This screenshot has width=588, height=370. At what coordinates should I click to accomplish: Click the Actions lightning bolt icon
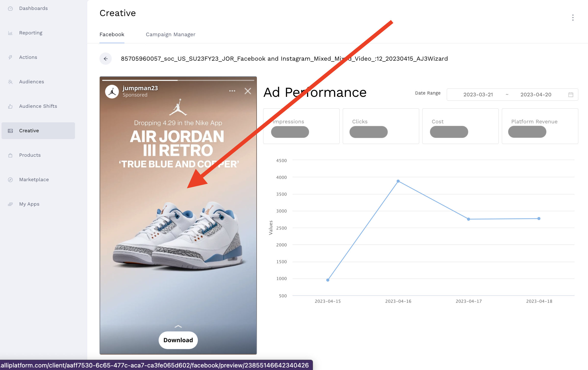[x=10, y=57]
